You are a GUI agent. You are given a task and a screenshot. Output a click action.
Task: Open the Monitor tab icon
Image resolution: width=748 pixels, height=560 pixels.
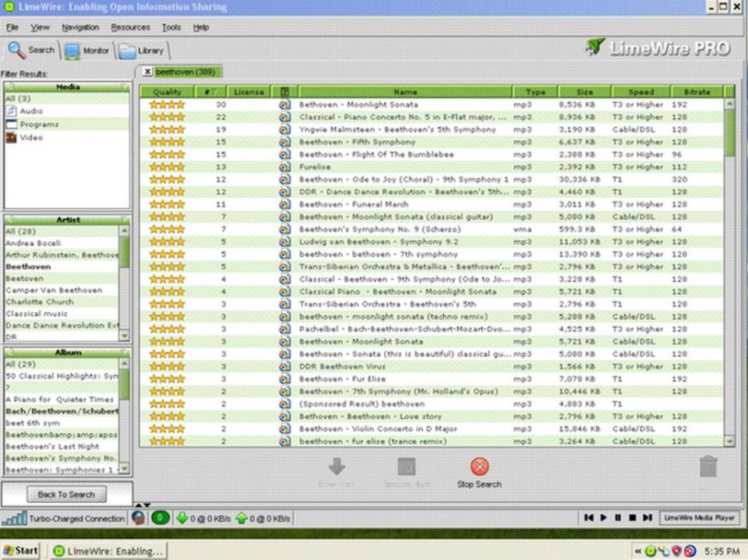[x=72, y=51]
